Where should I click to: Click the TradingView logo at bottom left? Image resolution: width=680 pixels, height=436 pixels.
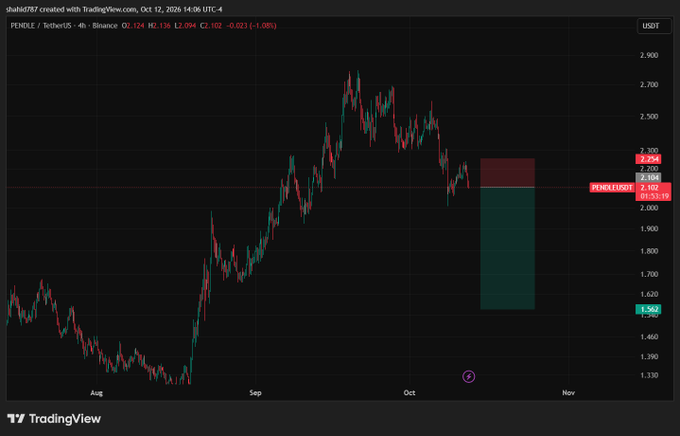pos(54,419)
